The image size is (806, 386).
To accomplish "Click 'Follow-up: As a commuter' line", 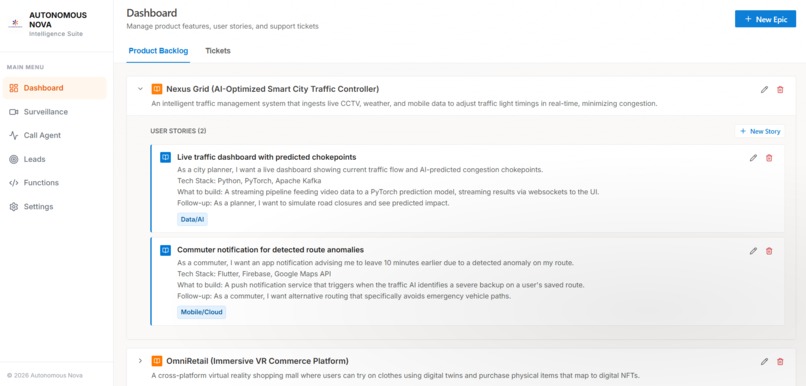I will (344, 296).
